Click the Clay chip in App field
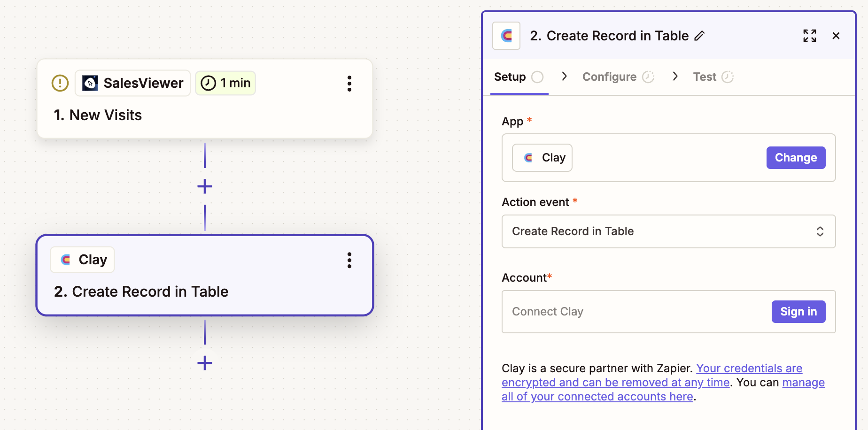Screen dimensions: 868x430 pos(542,158)
